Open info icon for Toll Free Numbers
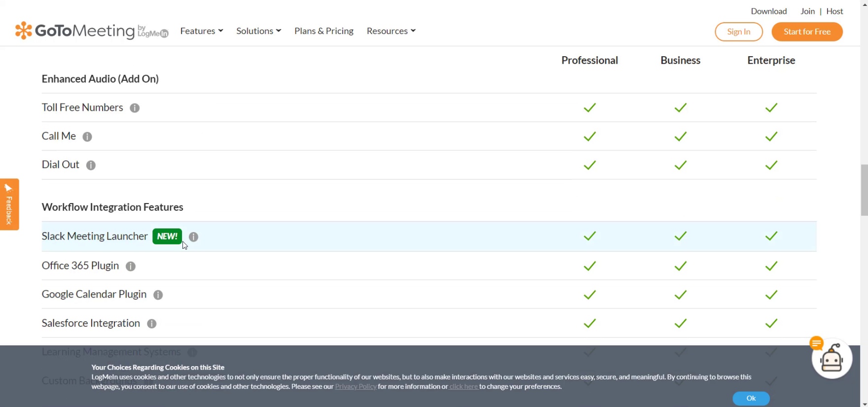 (x=135, y=108)
